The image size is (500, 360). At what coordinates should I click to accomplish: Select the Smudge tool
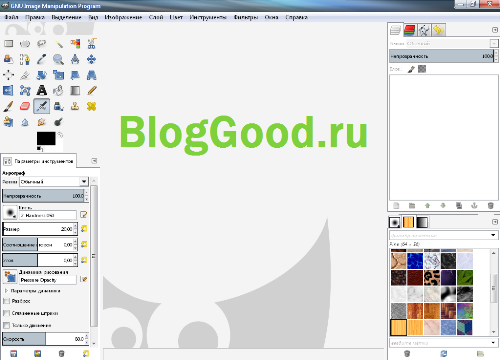(41, 122)
